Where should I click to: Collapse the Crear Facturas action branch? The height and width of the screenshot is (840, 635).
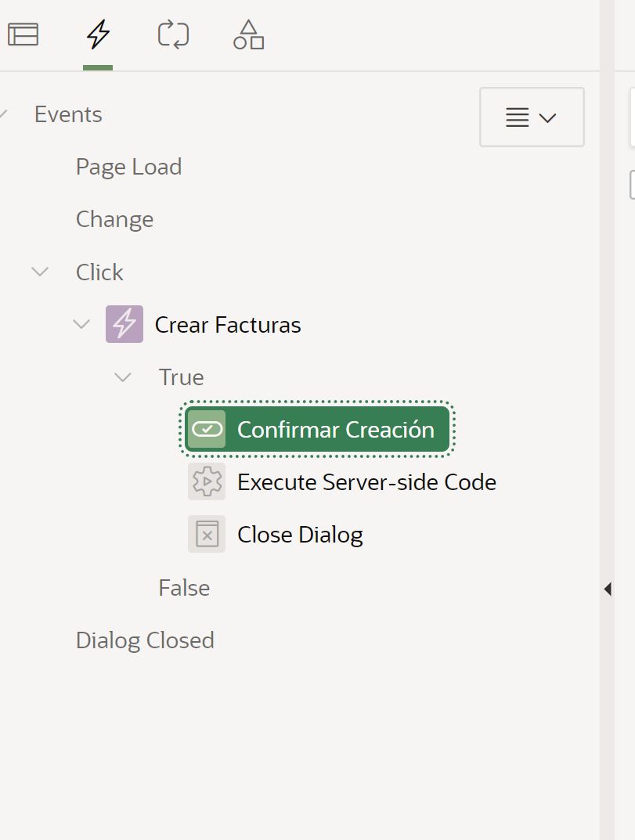[81, 324]
